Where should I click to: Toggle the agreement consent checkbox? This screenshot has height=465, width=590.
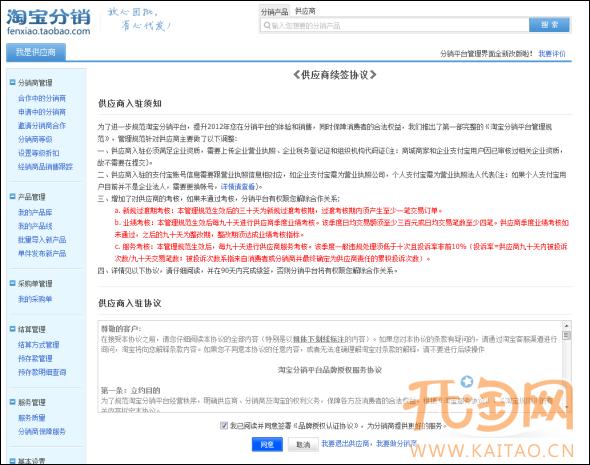click(x=224, y=425)
